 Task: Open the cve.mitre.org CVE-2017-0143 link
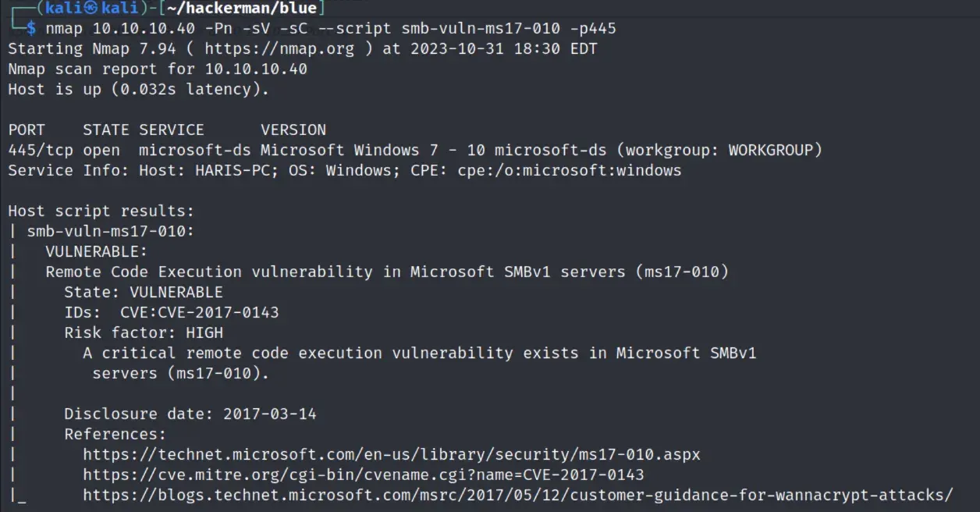364,475
